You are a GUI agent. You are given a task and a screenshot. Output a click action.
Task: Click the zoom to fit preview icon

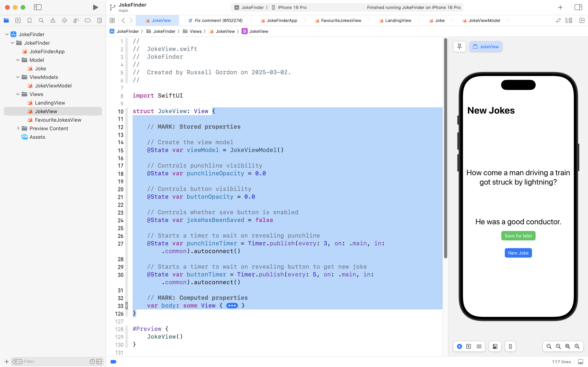click(568, 346)
